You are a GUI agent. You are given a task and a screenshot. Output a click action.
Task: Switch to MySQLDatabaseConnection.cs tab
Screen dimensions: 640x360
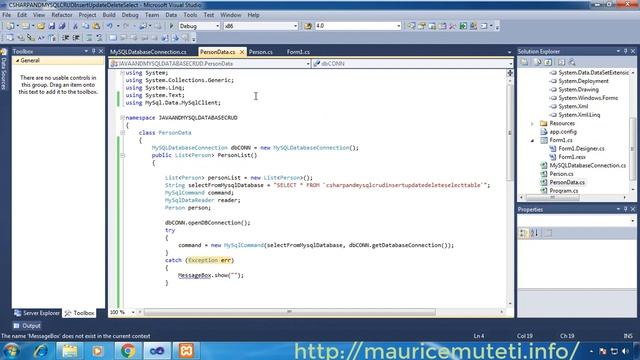[148, 52]
